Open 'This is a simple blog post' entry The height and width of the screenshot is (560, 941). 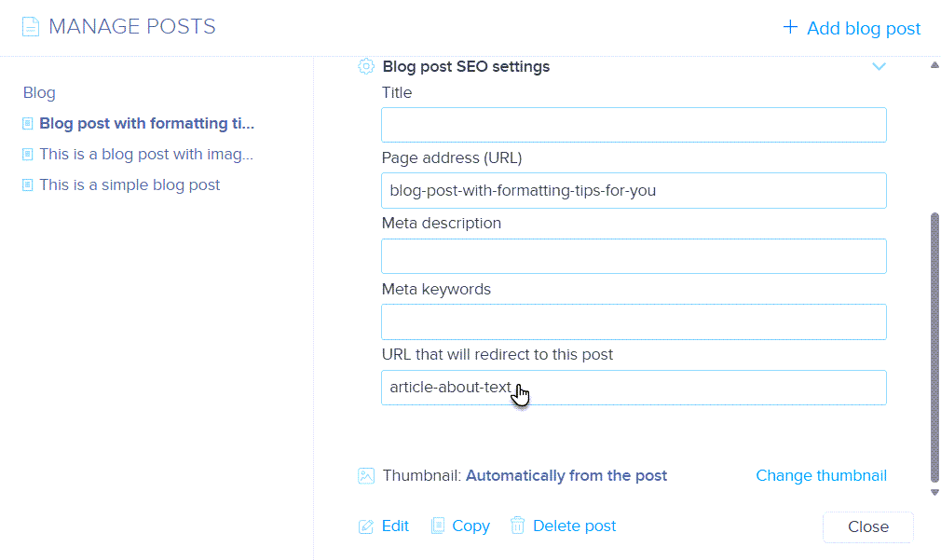pyautogui.click(x=130, y=184)
